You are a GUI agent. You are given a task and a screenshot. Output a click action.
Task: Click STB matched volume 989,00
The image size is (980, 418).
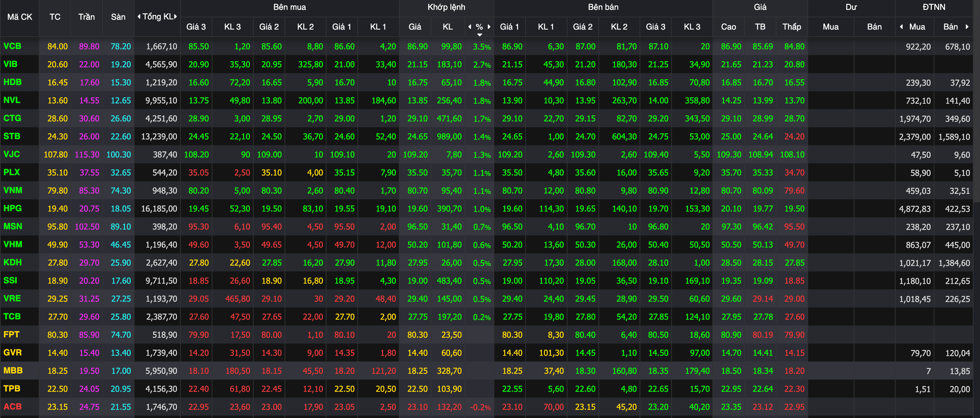(x=449, y=136)
